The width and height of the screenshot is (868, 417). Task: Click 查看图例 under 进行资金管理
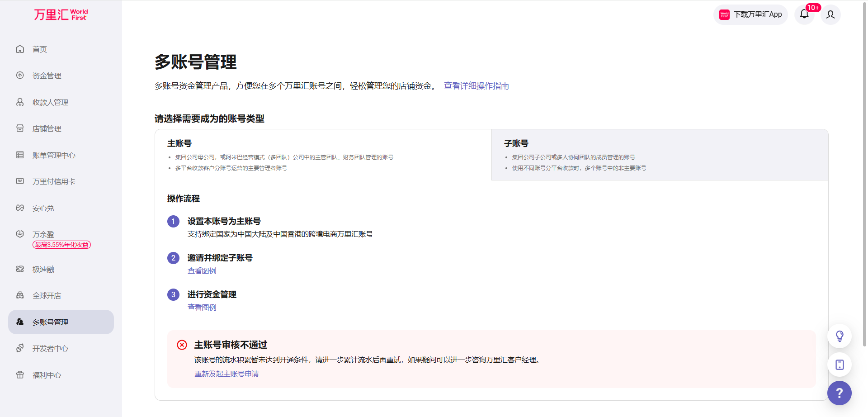coord(202,308)
